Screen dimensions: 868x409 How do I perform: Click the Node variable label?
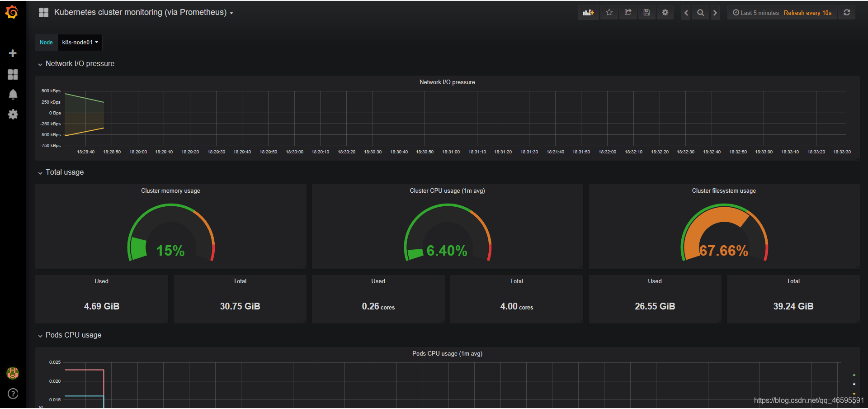click(46, 43)
